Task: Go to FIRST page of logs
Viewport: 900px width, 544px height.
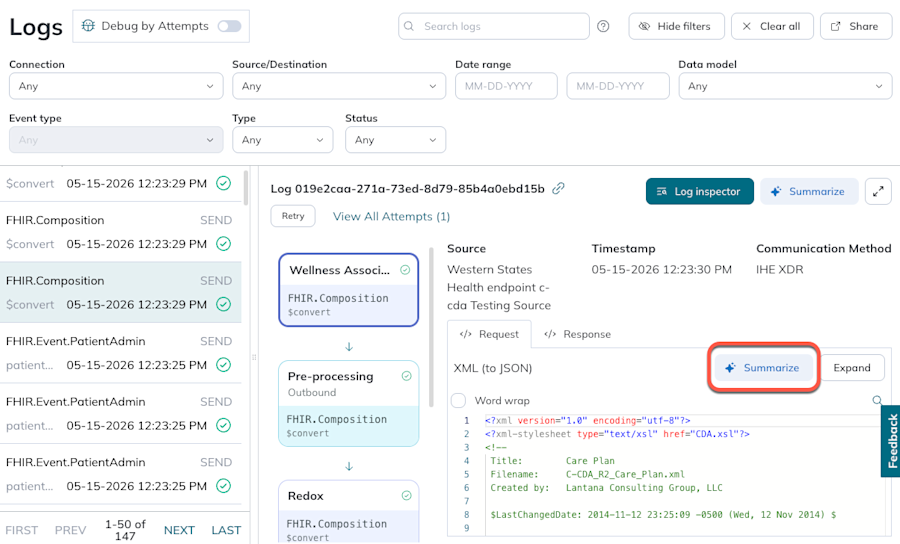Action: pyautogui.click(x=22, y=530)
